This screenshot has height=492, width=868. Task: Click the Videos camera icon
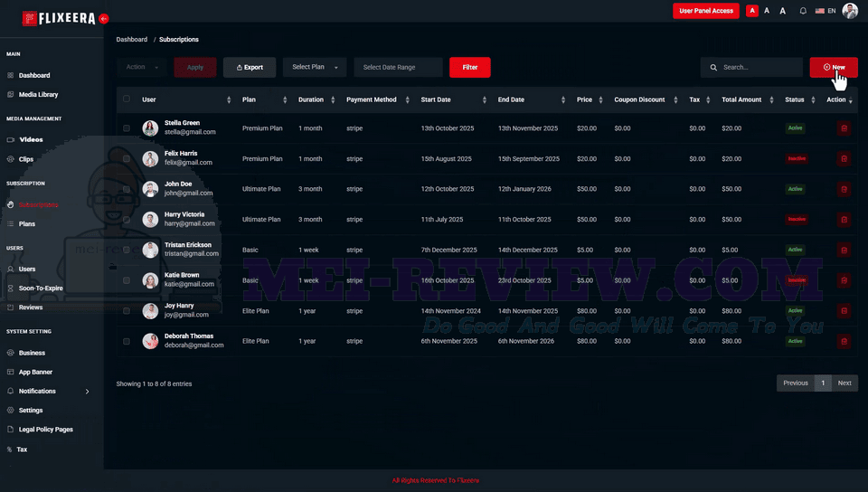point(11,139)
